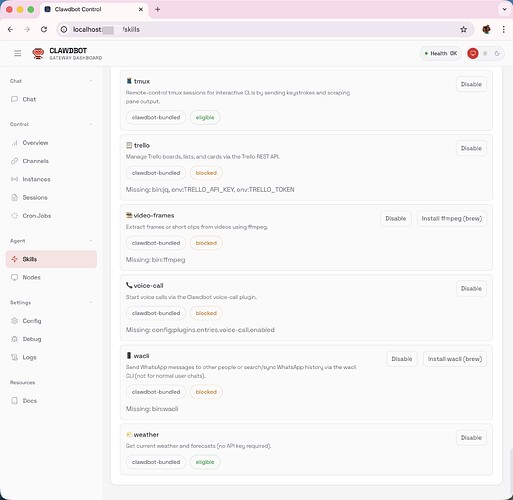Click clawdbot-bundled tag on voice-call
This screenshot has width=513, height=500.
(156, 313)
